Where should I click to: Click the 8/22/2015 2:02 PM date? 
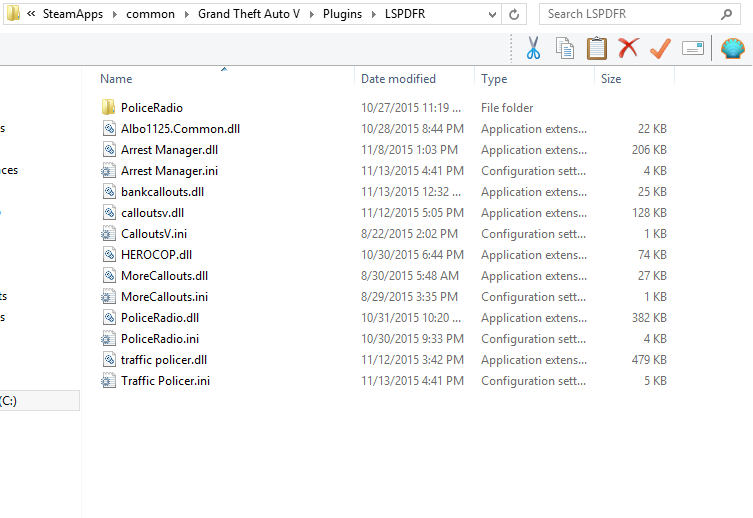pyautogui.click(x=410, y=234)
